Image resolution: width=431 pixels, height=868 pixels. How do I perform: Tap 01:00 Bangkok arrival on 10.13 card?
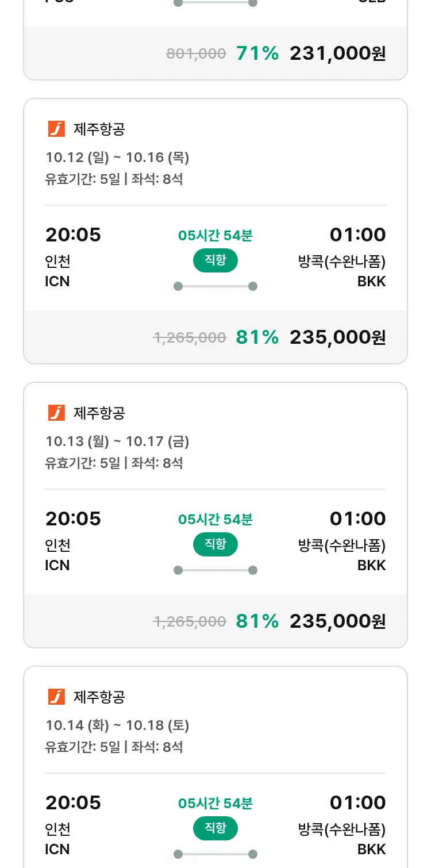click(x=357, y=519)
